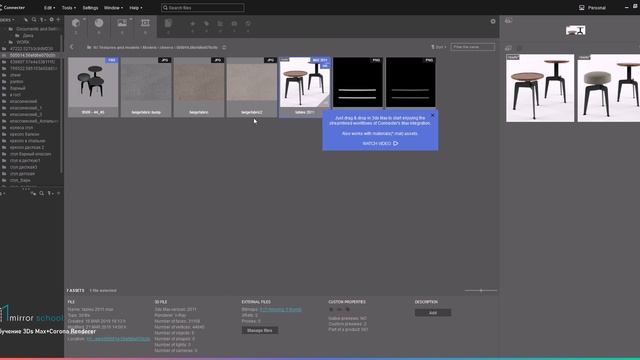The width and height of the screenshot is (640, 360).
Task: Click the gallery icon above the preview images
Action: point(508,48)
